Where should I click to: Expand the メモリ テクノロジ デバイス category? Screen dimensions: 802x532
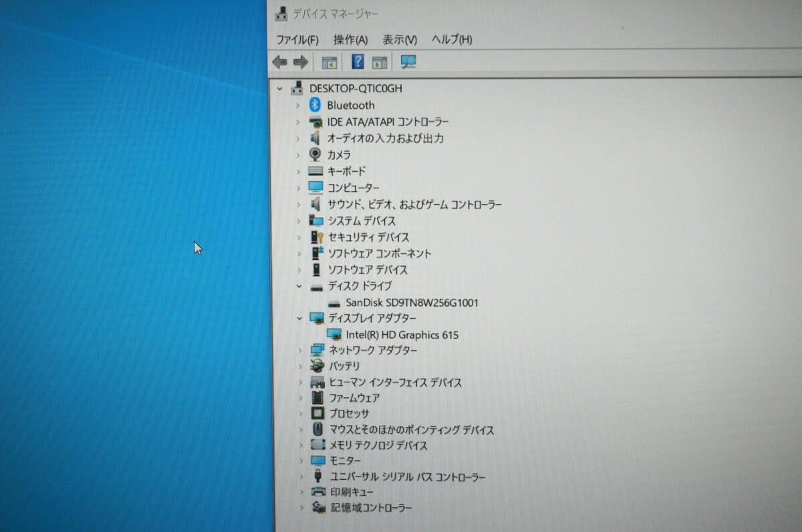tap(300, 445)
